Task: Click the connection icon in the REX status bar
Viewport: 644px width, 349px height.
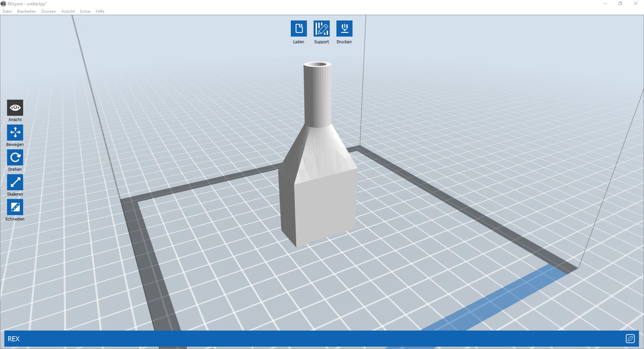Action: coord(630,339)
